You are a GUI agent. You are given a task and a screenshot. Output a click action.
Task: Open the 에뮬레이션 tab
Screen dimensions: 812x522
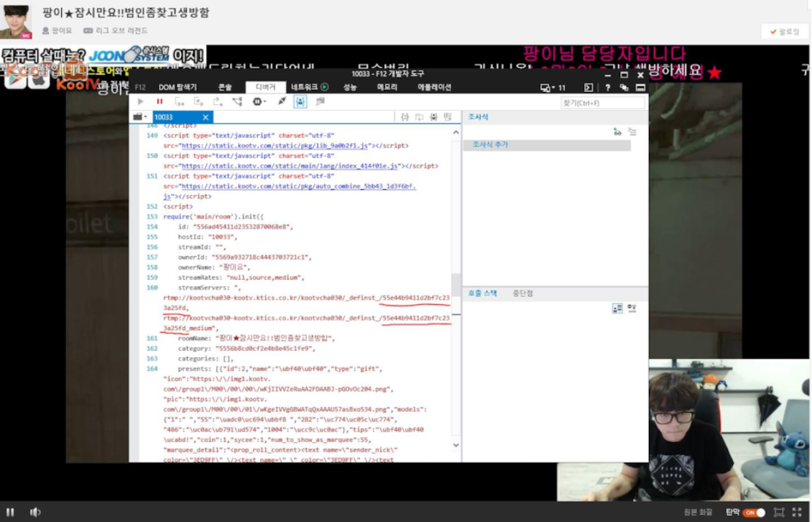tap(435, 87)
